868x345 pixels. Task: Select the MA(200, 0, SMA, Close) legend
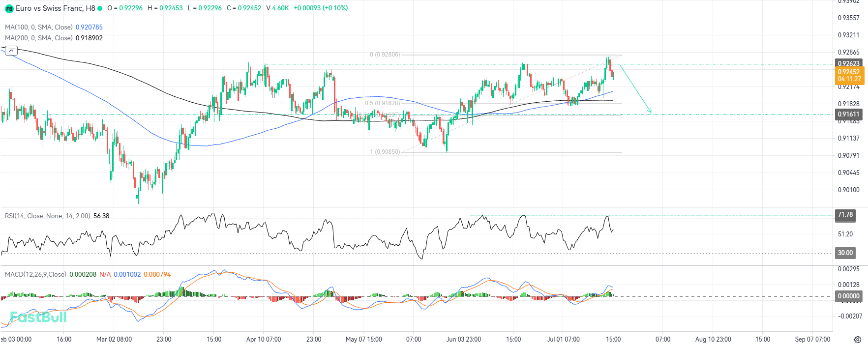coord(39,38)
